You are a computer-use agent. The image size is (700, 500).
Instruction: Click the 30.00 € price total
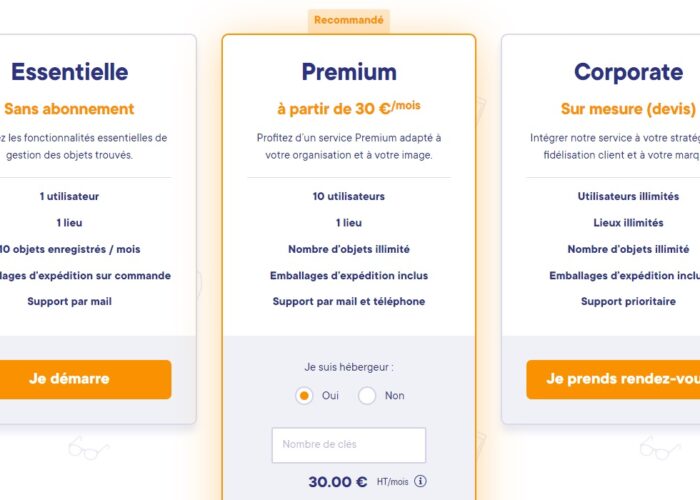tap(338, 482)
